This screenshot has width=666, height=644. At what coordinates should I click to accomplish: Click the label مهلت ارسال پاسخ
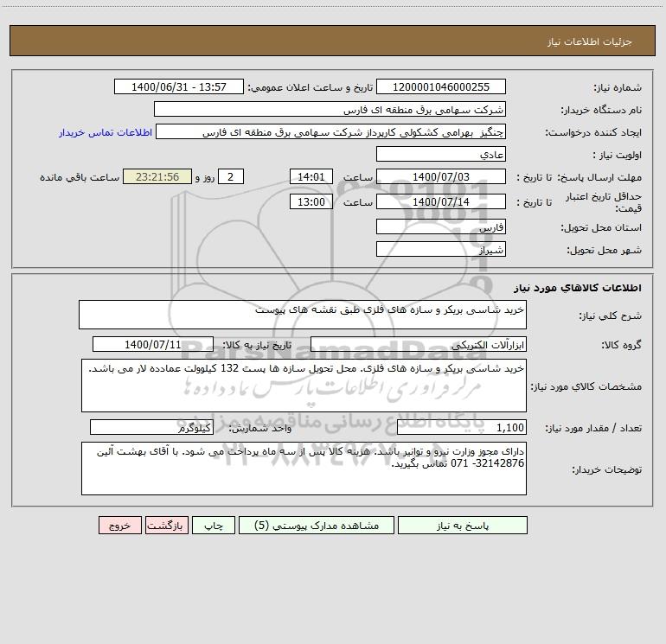(599, 177)
